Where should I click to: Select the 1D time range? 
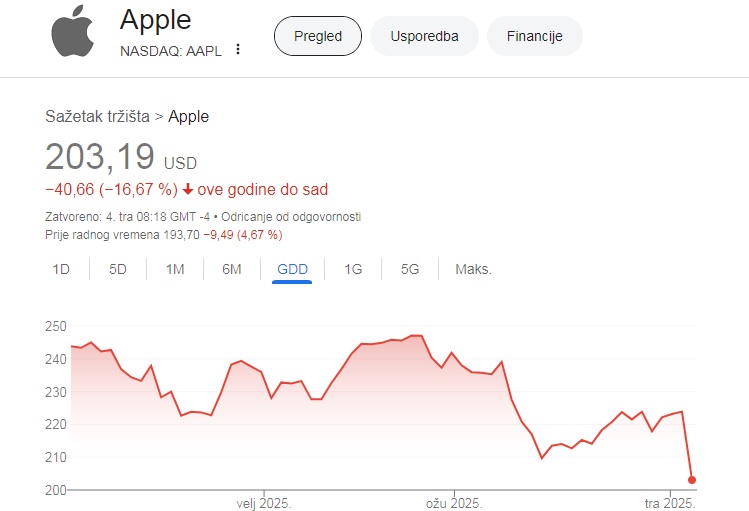click(61, 269)
